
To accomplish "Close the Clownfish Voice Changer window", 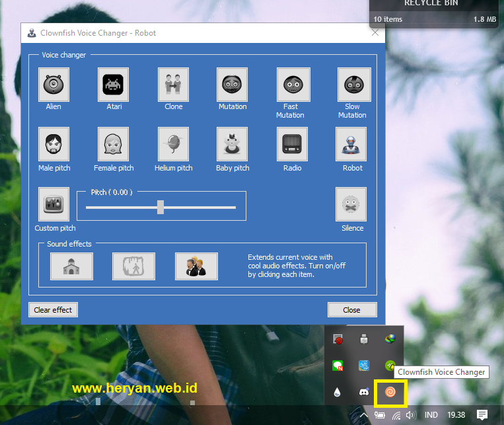I will [375, 32].
